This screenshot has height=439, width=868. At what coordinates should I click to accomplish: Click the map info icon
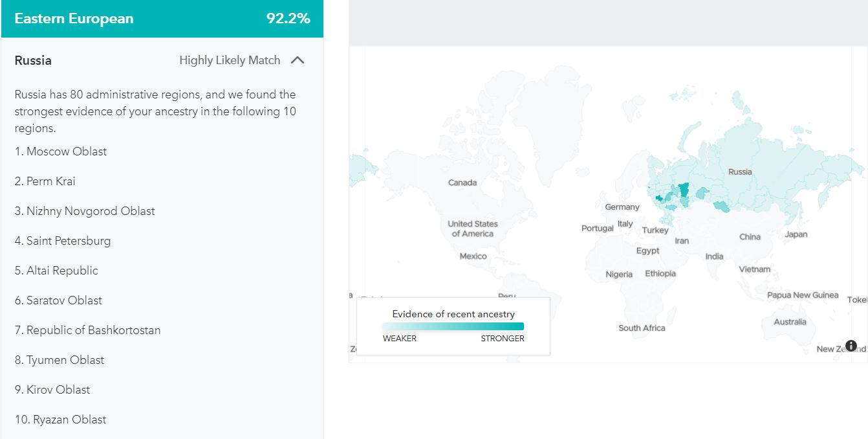851,345
